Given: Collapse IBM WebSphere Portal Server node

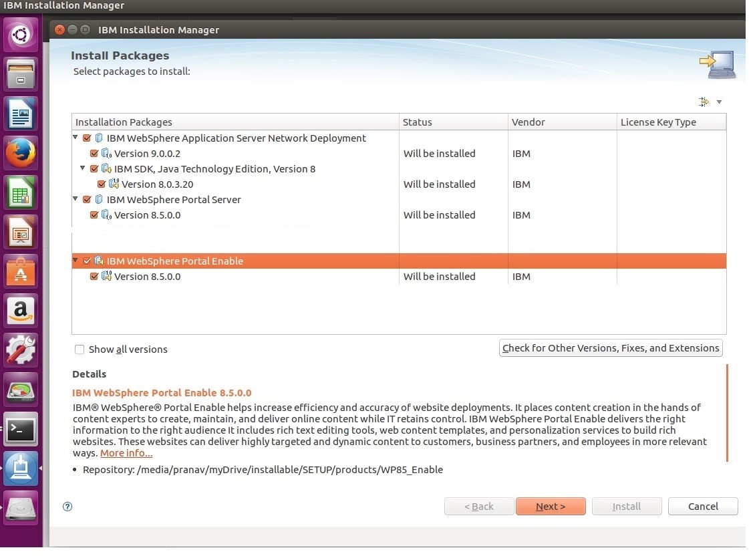Looking at the screenshot, I should pyautogui.click(x=76, y=199).
